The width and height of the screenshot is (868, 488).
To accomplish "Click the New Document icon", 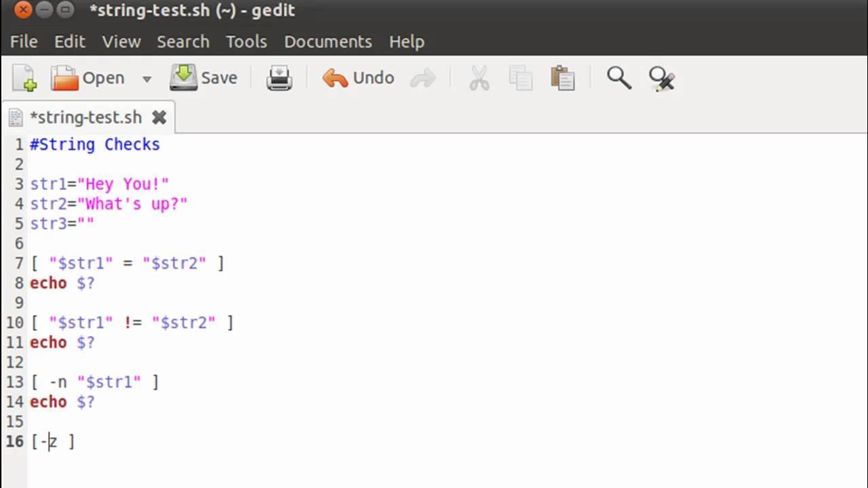I will (24, 78).
